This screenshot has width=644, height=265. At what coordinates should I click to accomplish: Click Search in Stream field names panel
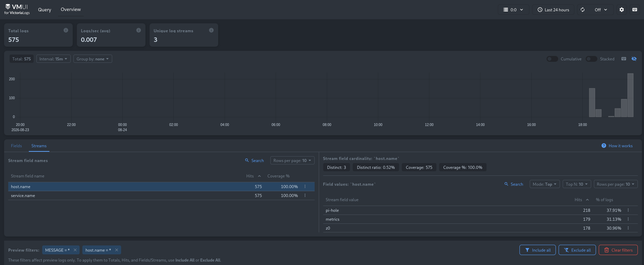[255, 160]
